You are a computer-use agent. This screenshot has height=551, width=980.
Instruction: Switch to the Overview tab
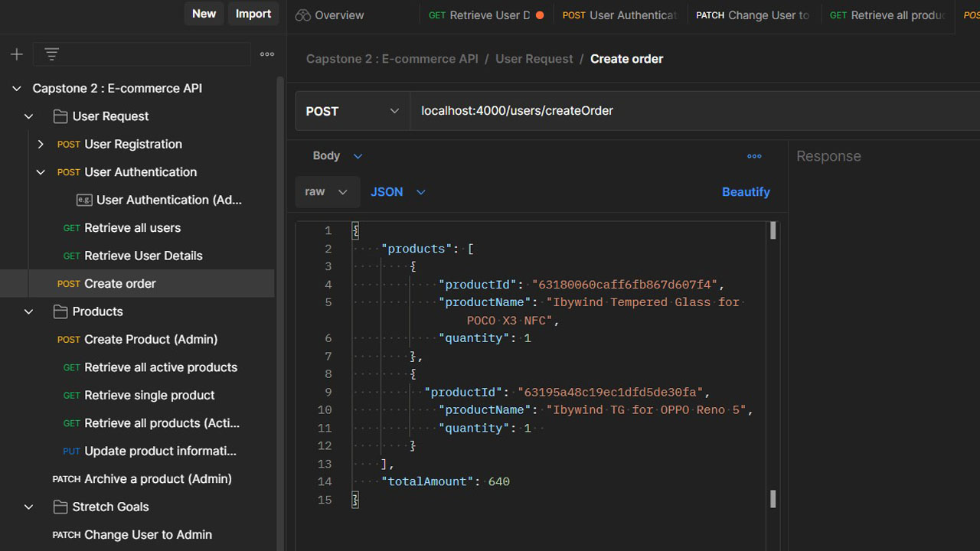(x=329, y=15)
